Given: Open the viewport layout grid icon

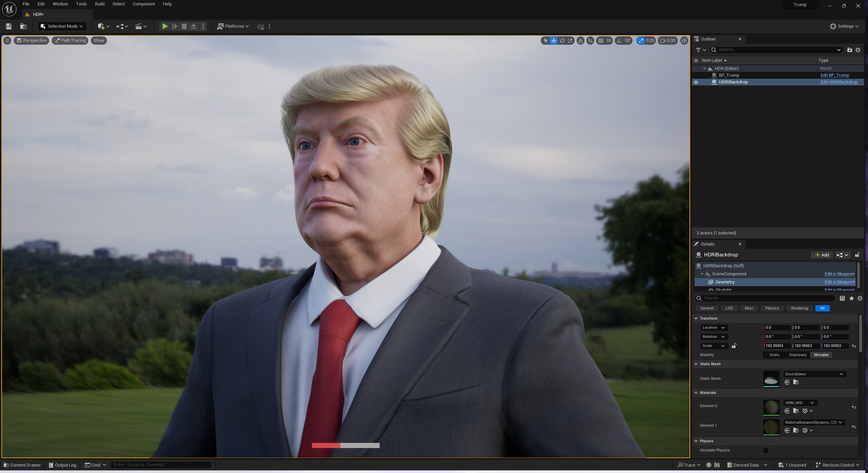Looking at the screenshot, I should click(684, 41).
